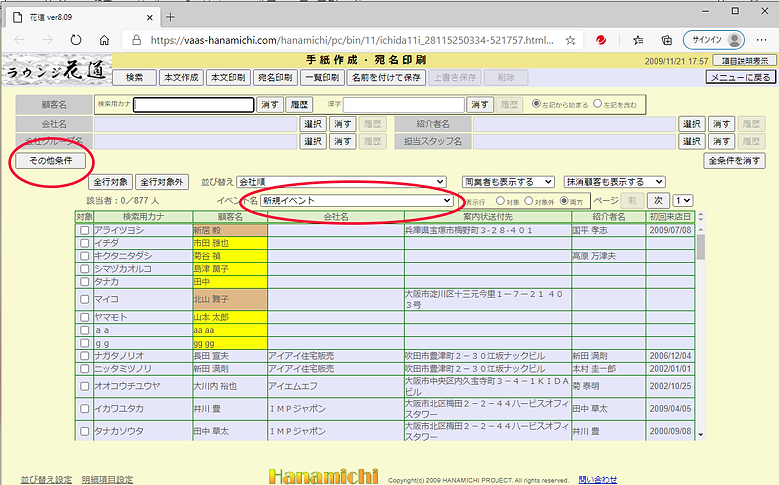Image resolution: width=779 pixels, height=485 pixels.
Task: Click yellow 市田 雅也 customer cell
Action: pyautogui.click(x=230, y=243)
